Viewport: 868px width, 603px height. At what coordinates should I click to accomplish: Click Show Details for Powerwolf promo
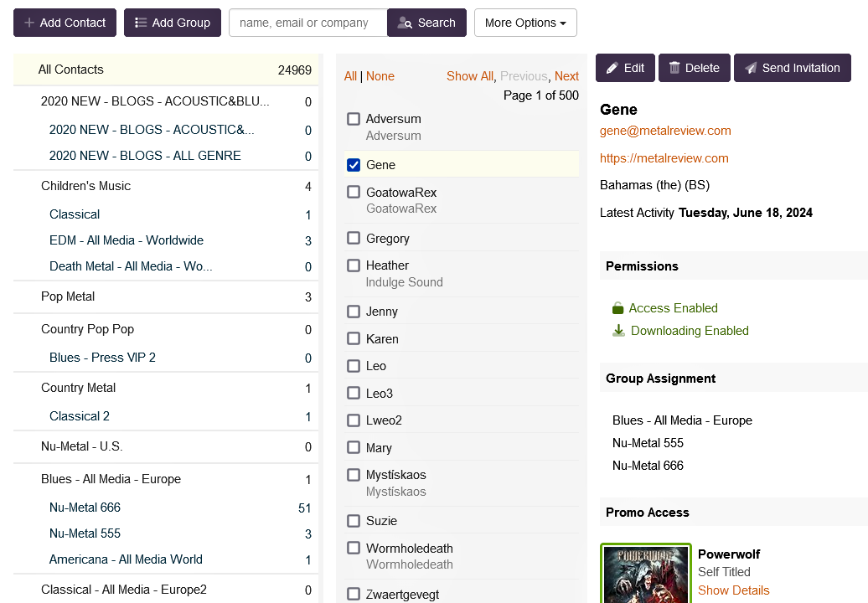click(x=733, y=590)
